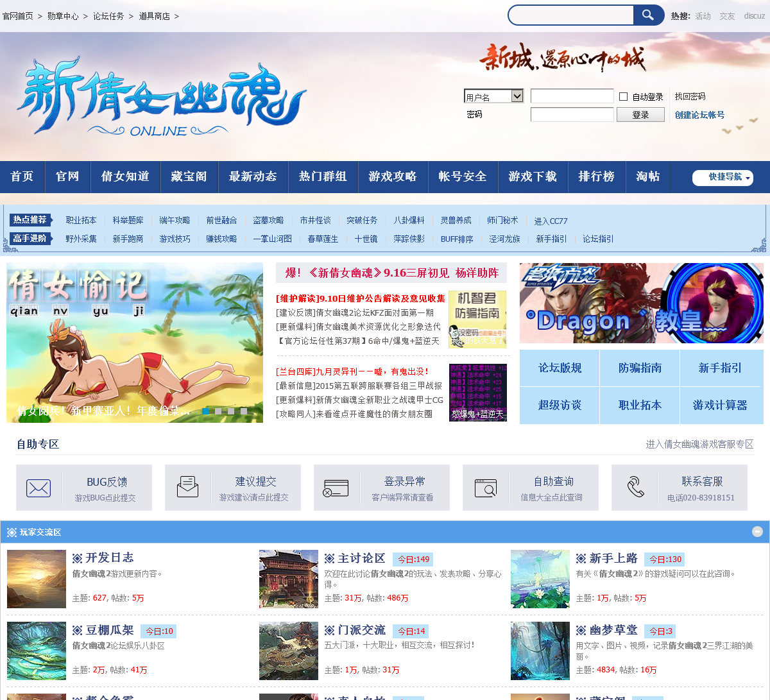Open [兰台四库]九月灵异刊 news link
Image resolution: width=770 pixels, height=700 pixels.
(x=352, y=371)
